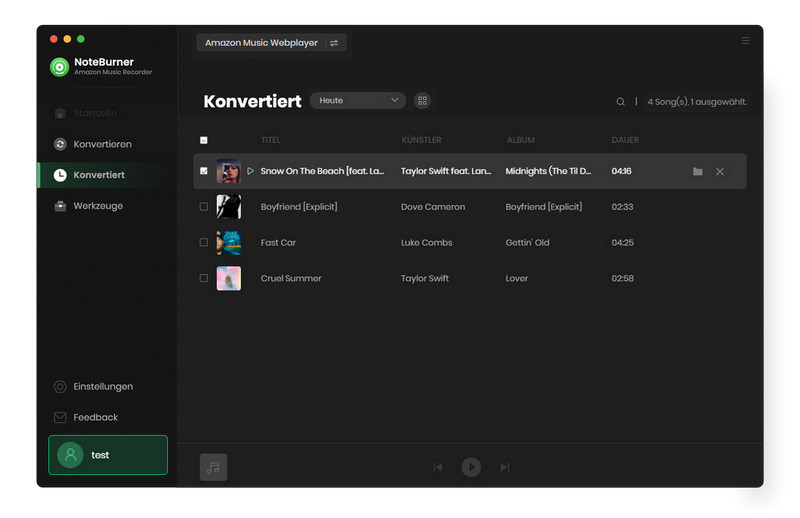Open Einstellungen settings
Image resolution: width=800 pixels, height=518 pixels.
tap(93, 386)
